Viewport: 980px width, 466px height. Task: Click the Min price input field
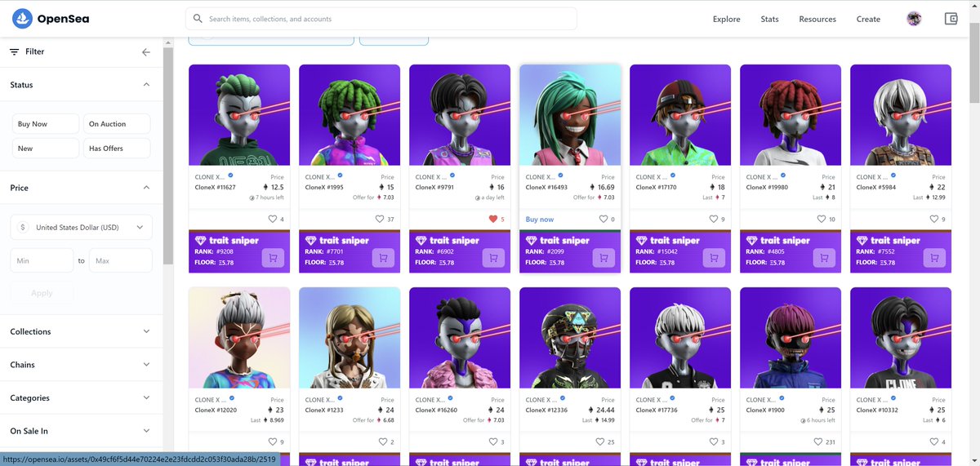click(42, 260)
